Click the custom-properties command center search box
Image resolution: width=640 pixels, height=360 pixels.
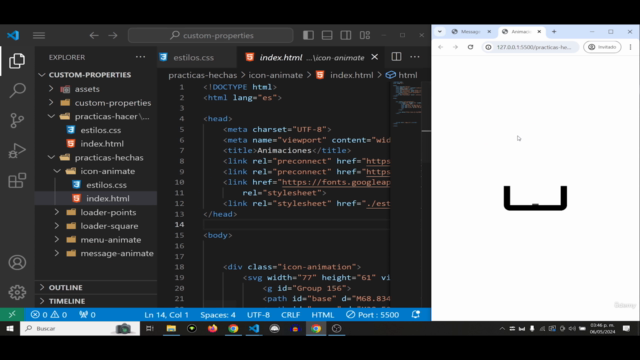coord(211,36)
